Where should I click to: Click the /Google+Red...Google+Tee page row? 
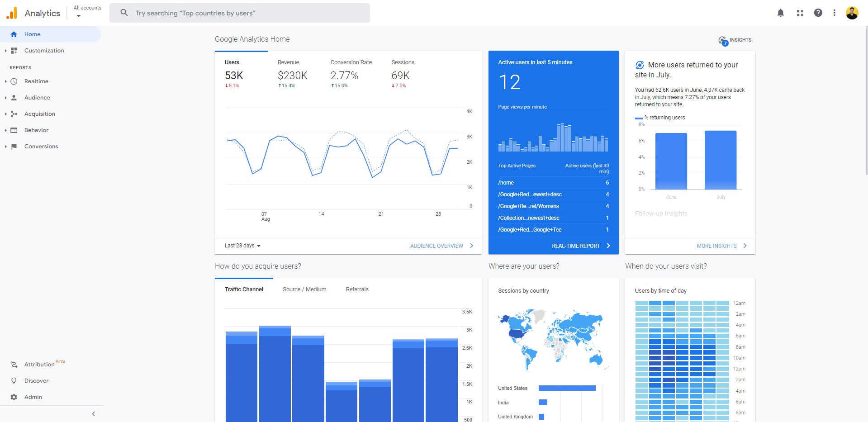tap(554, 230)
